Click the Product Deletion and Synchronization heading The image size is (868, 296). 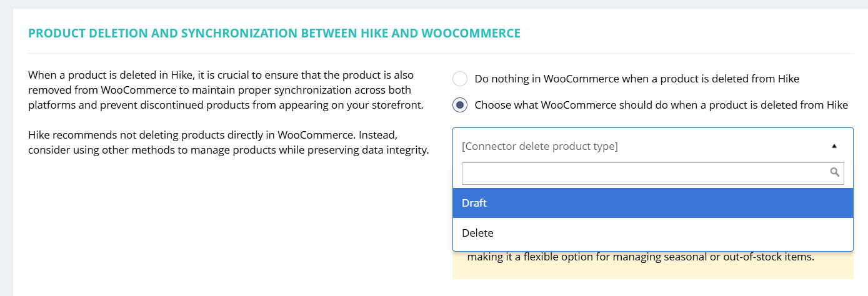tap(274, 33)
